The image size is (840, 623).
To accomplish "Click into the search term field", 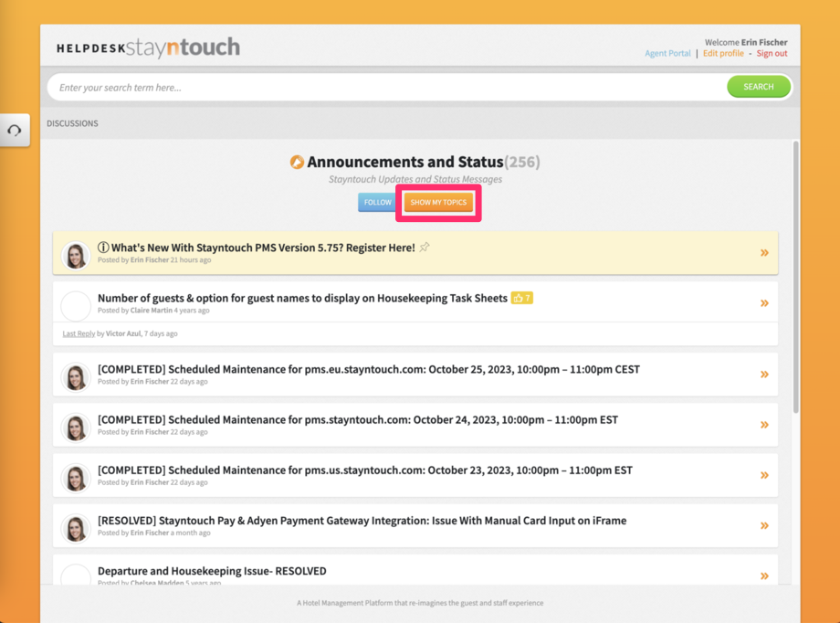I will (x=387, y=87).
